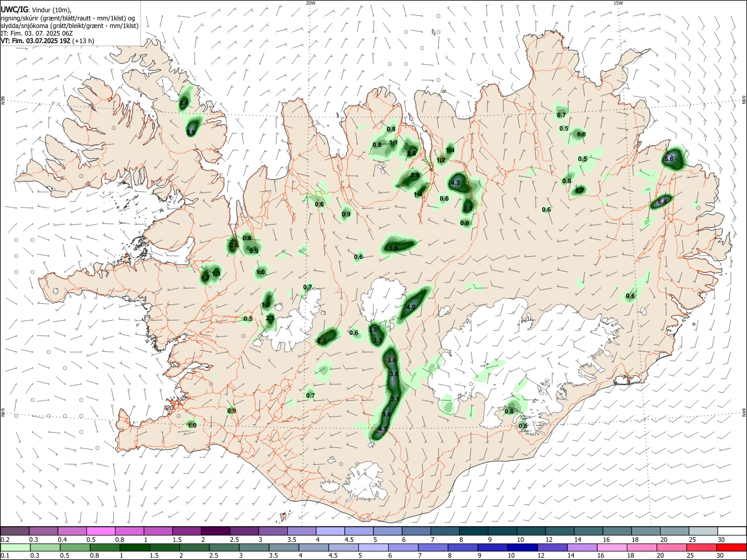Click the 15W longitude label

[x=618, y=3]
